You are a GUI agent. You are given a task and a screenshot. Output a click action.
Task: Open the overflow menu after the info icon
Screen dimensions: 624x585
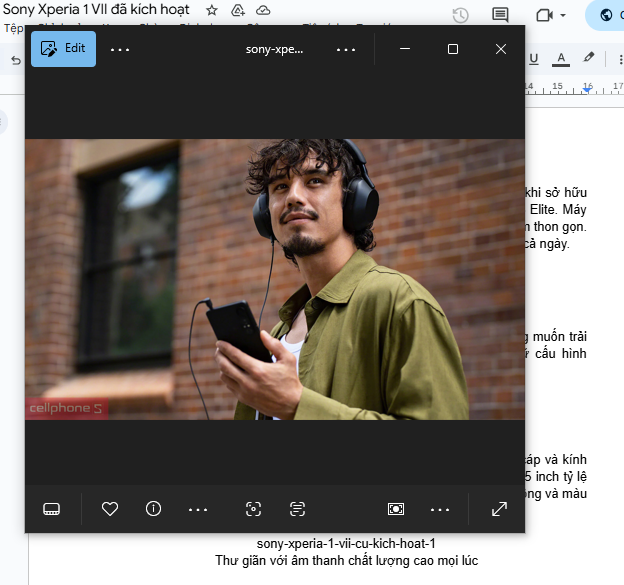[198, 509]
